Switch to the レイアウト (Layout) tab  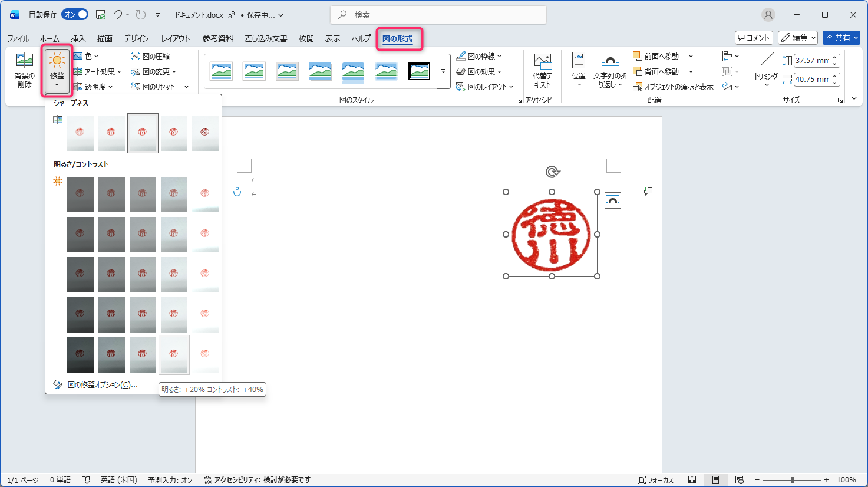click(x=176, y=38)
